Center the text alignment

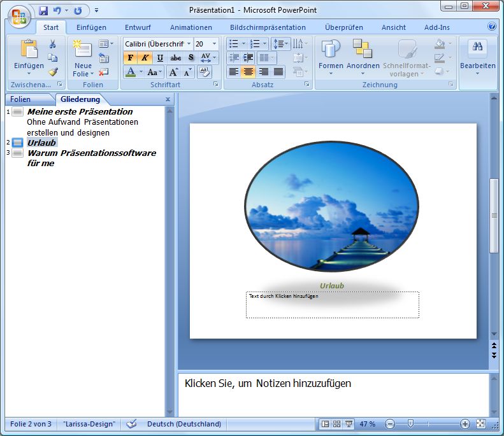248,71
